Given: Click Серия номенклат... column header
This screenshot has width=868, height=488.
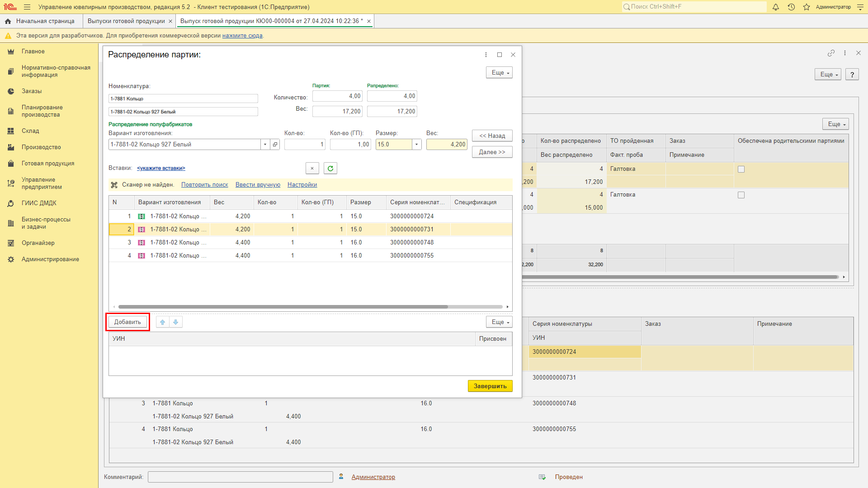Looking at the screenshot, I should pyautogui.click(x=418, y=202).
